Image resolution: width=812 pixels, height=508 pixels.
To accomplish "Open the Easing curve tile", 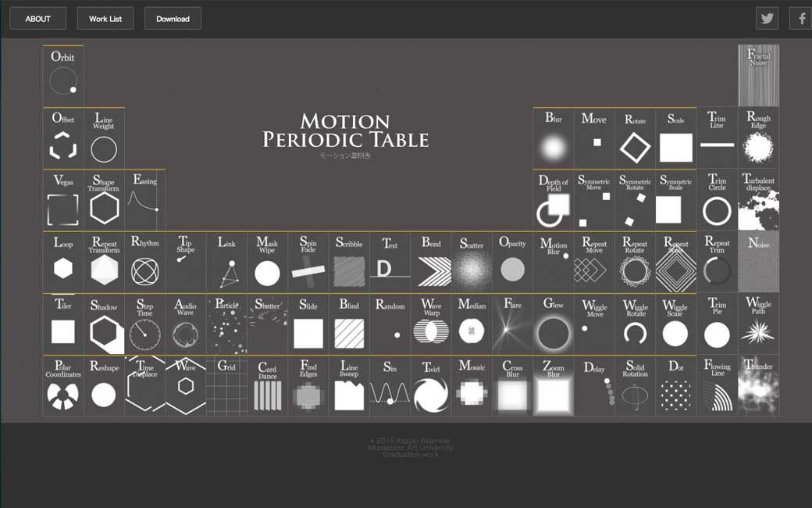I will [x=144, y=200].
